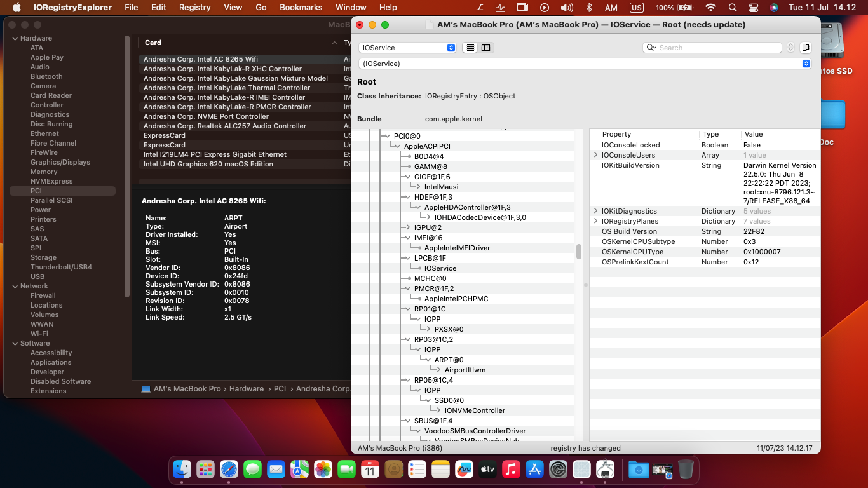This screenshot has width=868, height=488.
Task: Expand the IOKitDiagnostics dictionary
Action: pos(595,211)
